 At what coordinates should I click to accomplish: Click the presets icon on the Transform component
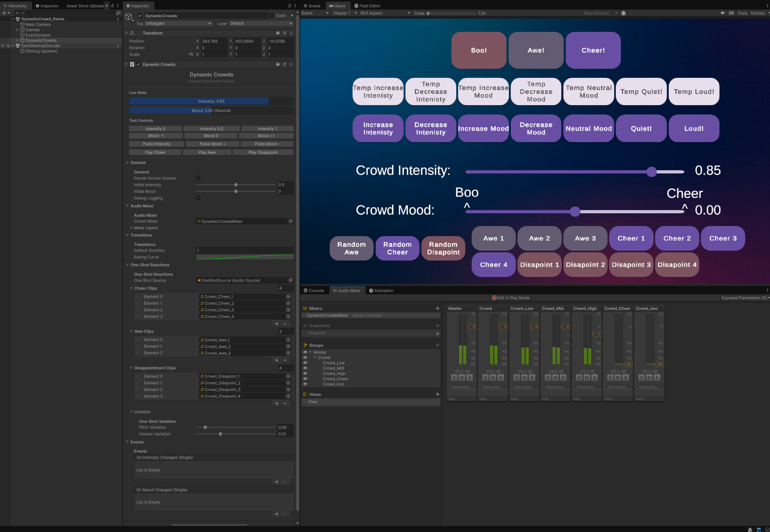pos(284,33)
